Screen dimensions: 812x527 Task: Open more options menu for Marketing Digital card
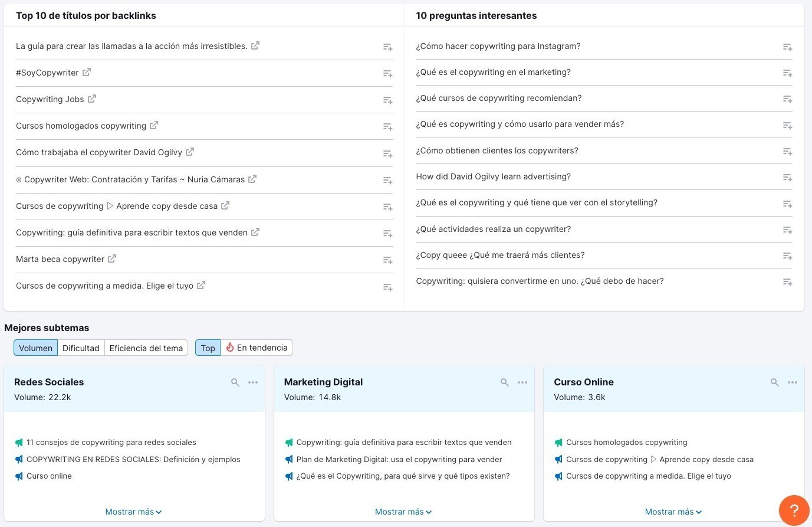(522, 382)
